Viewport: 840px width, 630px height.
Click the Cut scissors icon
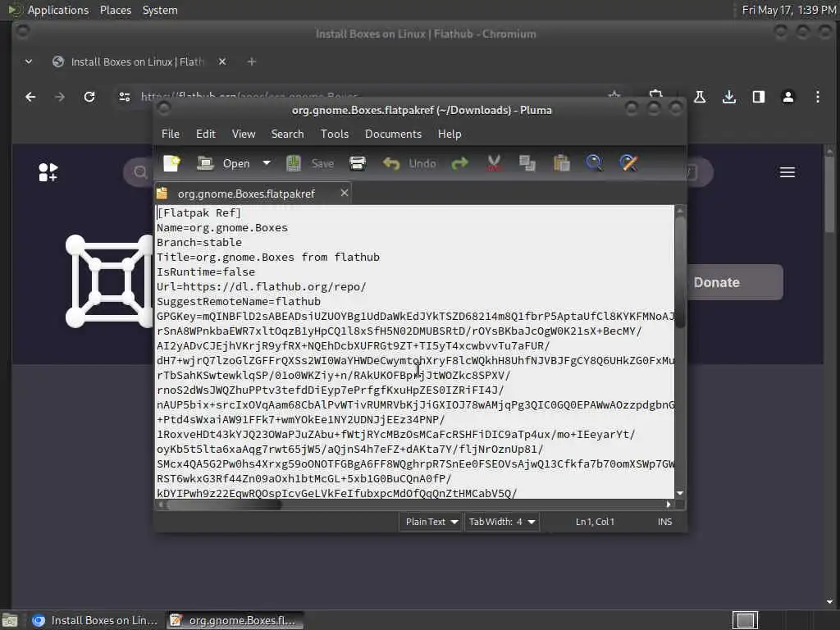coord(494,163)
